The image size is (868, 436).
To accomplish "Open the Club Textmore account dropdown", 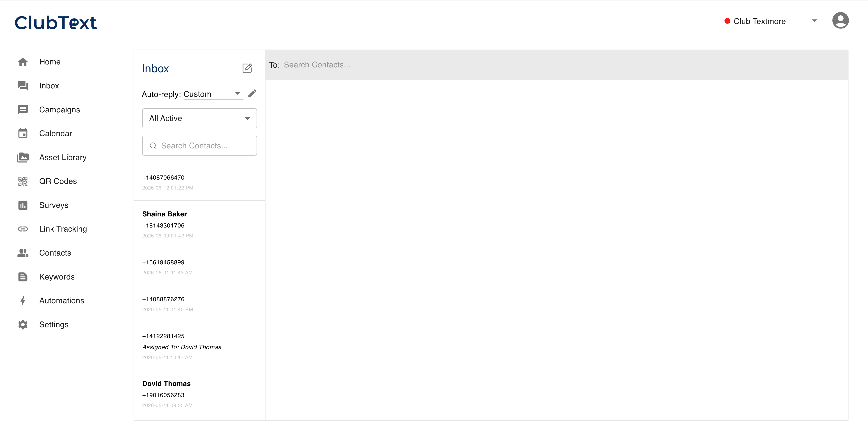I will point(771,21).
